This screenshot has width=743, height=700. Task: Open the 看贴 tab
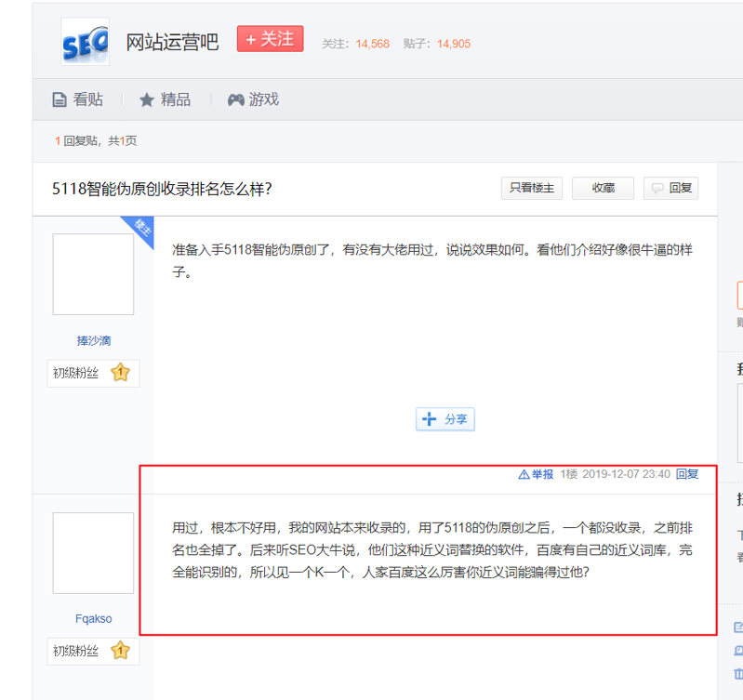78,99
